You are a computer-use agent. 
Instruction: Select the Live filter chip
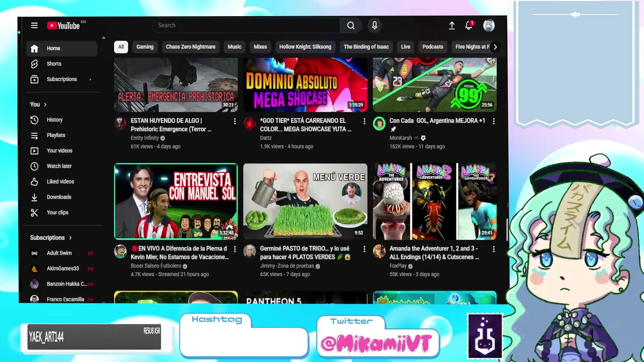coord(406,47)
